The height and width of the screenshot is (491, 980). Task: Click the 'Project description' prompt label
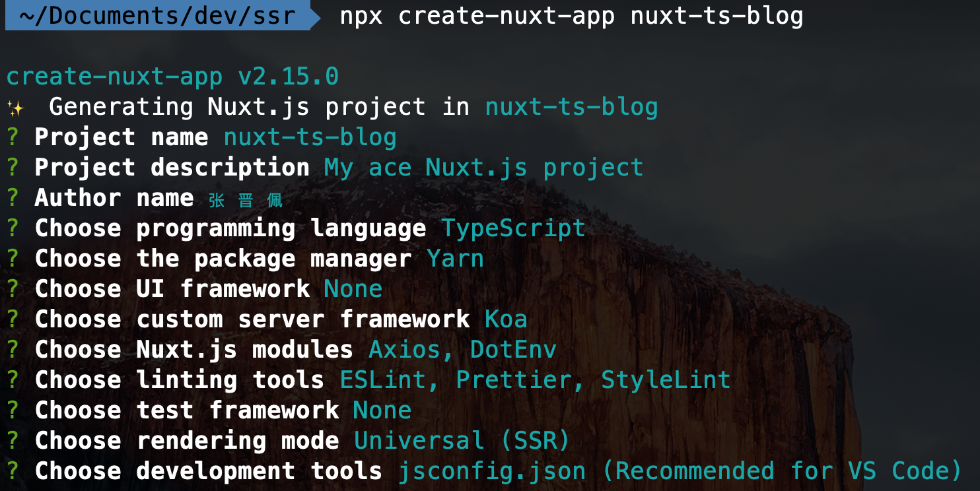pyautogui.click(x=172, y=168)
